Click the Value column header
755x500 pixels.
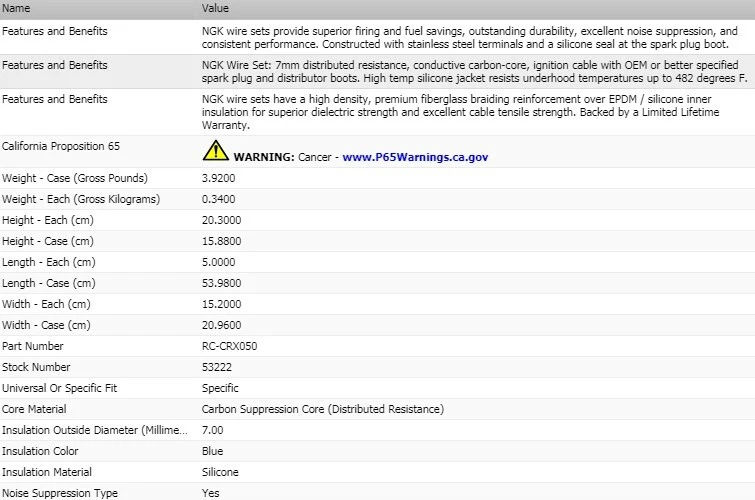215,8
